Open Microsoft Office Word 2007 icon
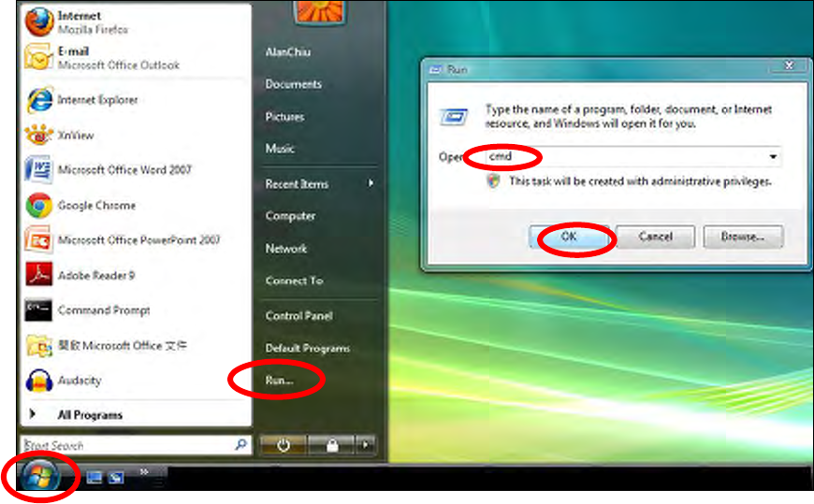Viewport: 814px width, 504px height. (39, 170)
